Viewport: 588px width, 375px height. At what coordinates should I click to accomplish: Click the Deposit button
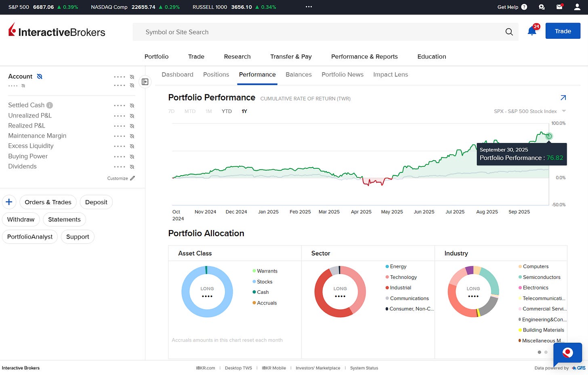click(x=96, y=202)
